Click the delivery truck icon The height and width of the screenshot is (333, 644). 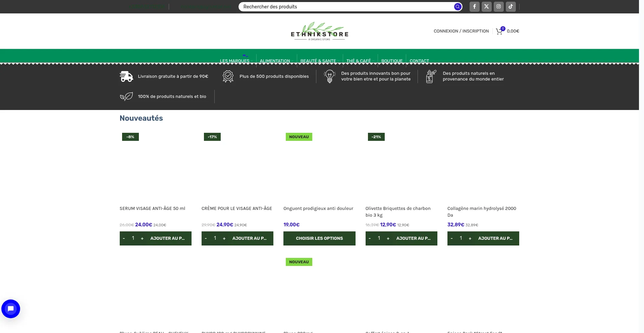click(126, 76)
